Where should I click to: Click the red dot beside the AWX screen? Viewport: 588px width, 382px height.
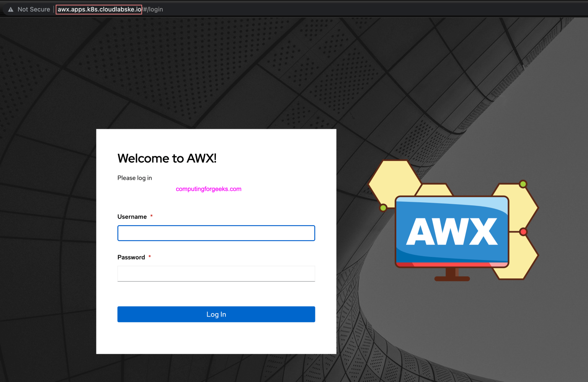coord(523,232)
